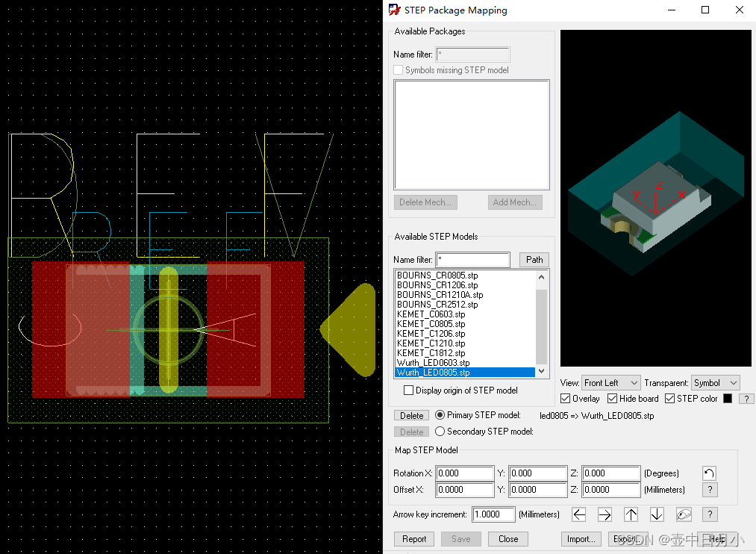Click the Report button

413,538
